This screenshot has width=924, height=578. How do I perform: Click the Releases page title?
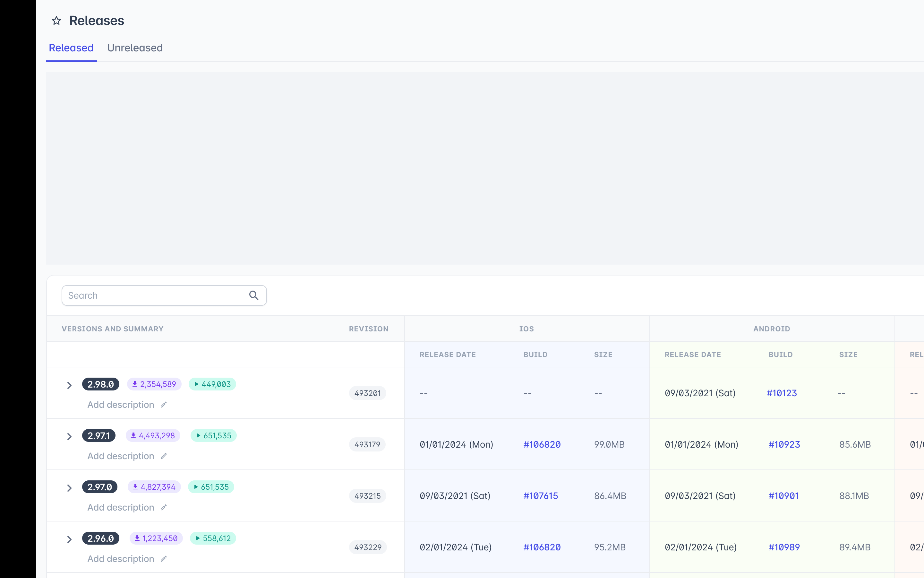[x=97, y=21]
